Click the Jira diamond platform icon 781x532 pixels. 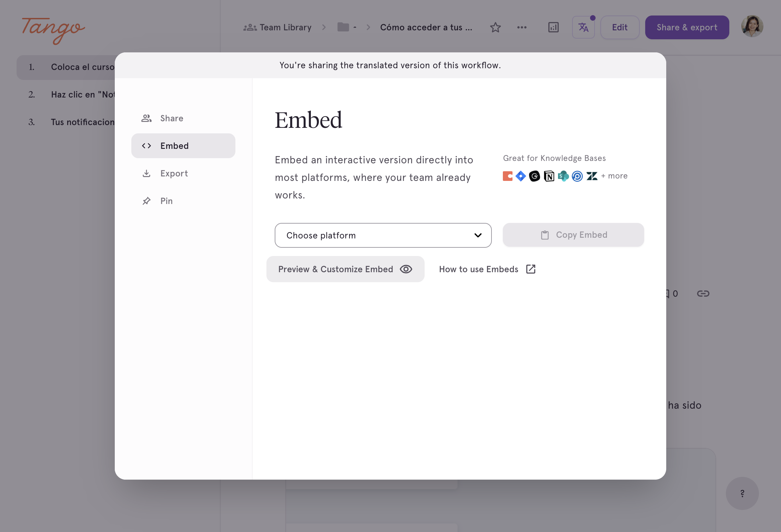520,176
